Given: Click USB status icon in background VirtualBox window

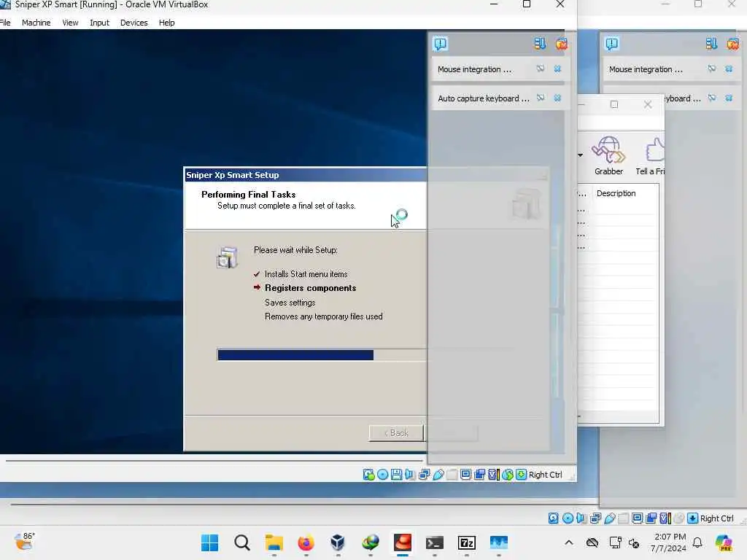Looking at the screenshot, I should (610, 518).
